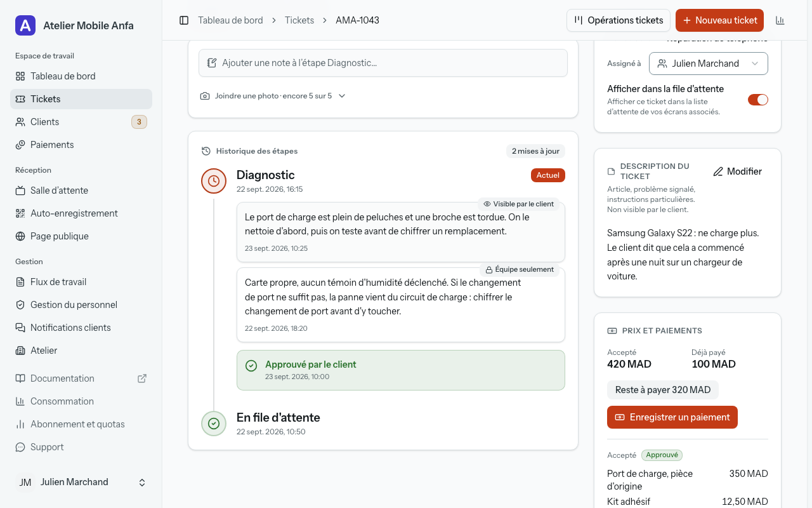Click the note input for Diagnostic step
The height and width of the screenshot is (508, 812).
[383, 63]
